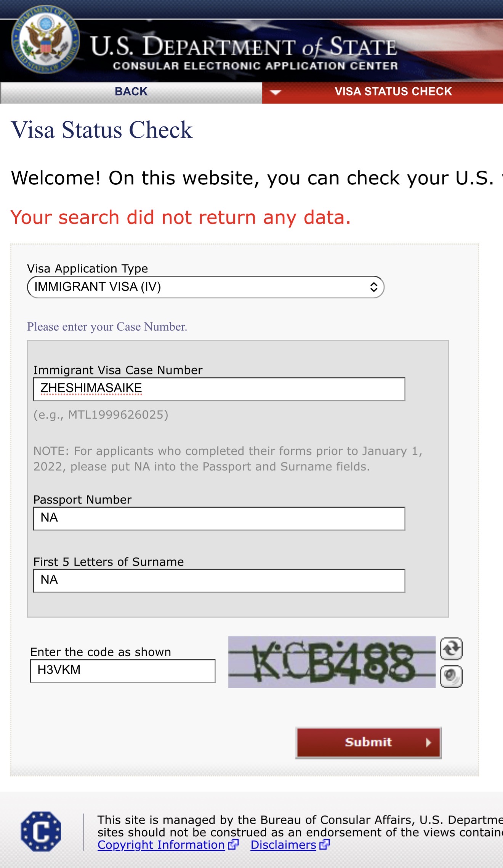The height and width of the screenshot is (868, 503).
Task: Go to the BACK menu item
Action: tap(131, 92)
